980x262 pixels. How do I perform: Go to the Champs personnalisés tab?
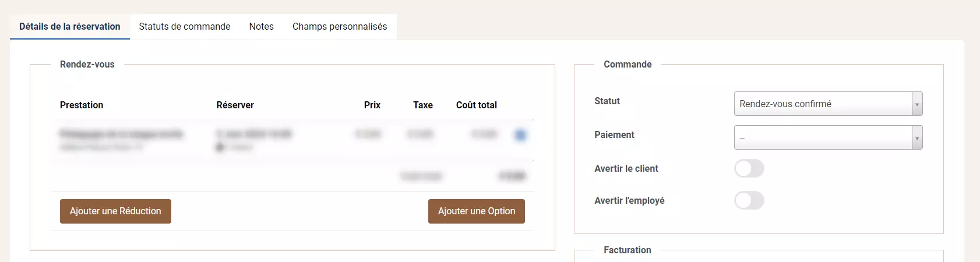pos(339,27)
